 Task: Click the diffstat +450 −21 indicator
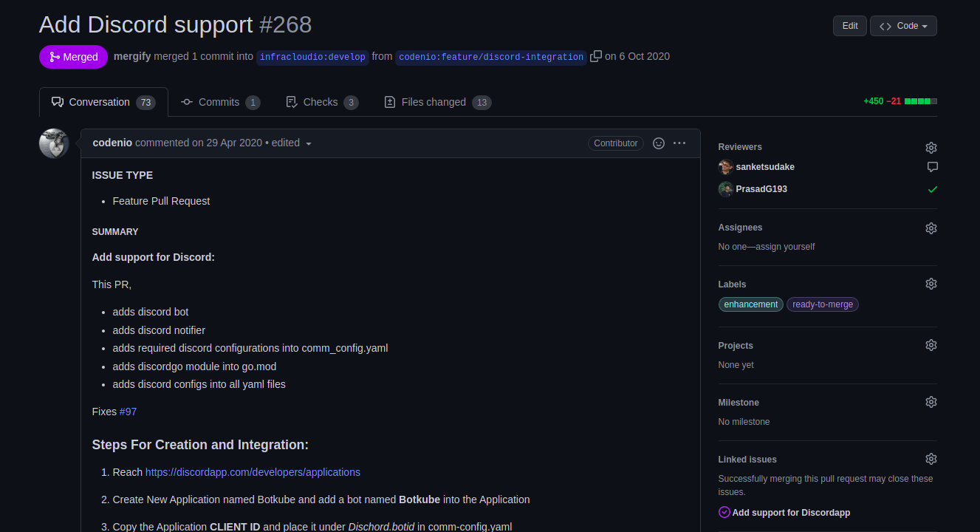(900, 101)
